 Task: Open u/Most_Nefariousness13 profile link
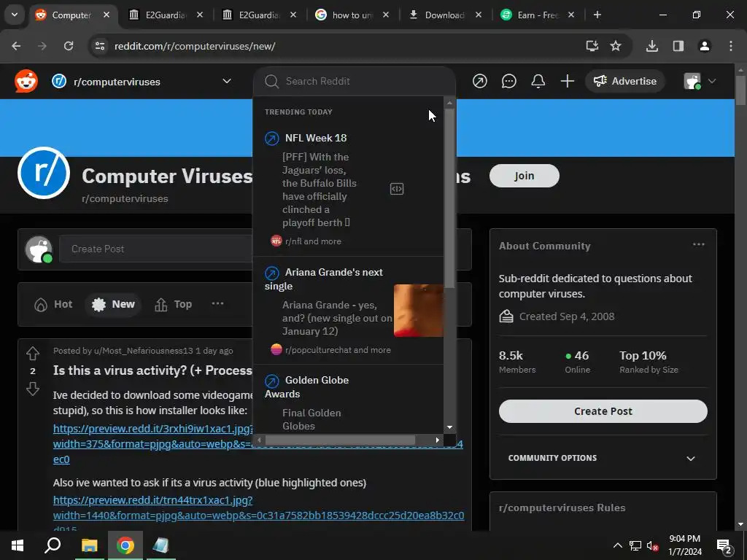tap(144, 351)
